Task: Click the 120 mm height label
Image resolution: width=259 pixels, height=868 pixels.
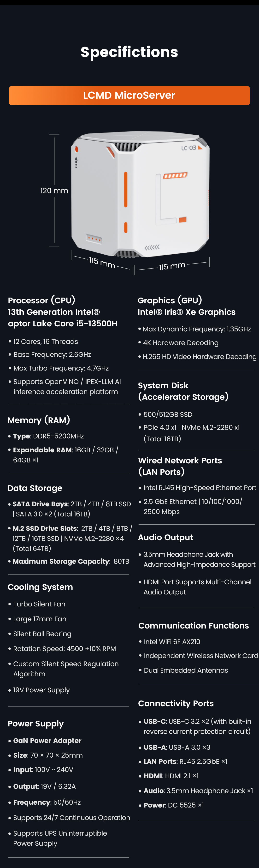Action: pyautogui.click(x=54, y=191)
